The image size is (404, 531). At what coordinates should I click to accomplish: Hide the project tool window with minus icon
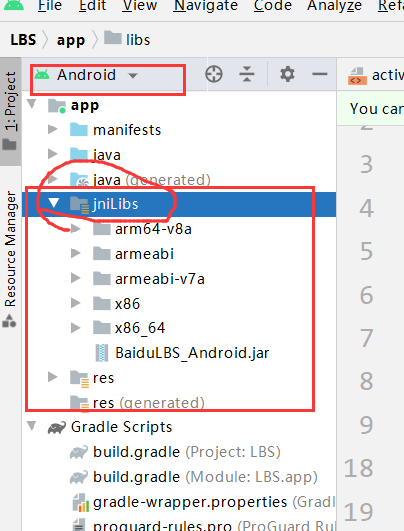coord(319,74)
